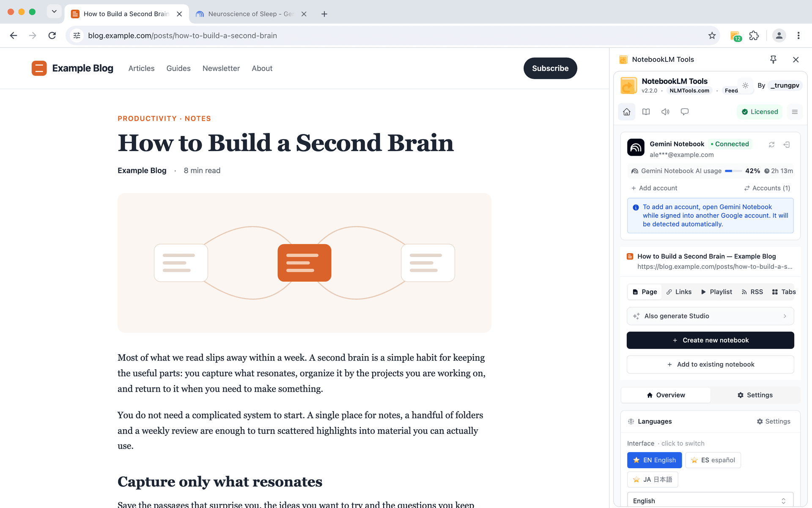Image resolution: width=812 pixels, height=508 pixels.
Task: Open the English language dropdown
Action: point(710,500)
